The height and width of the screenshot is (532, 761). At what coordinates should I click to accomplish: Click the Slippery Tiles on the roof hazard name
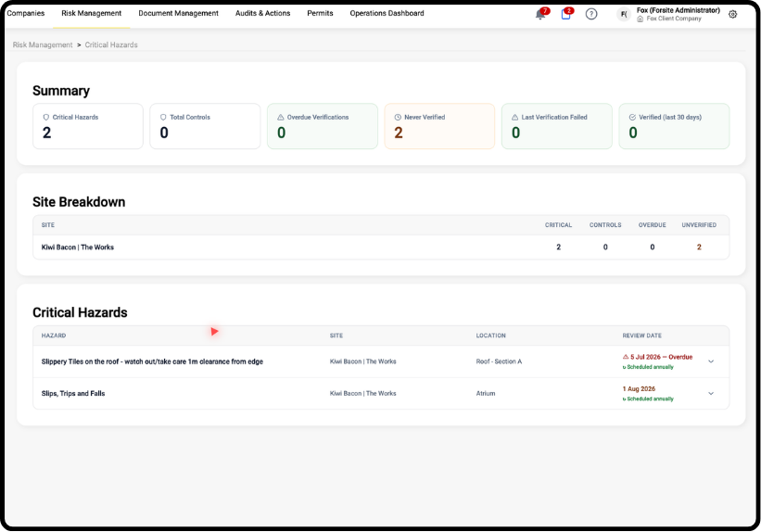tap(152, 361)
